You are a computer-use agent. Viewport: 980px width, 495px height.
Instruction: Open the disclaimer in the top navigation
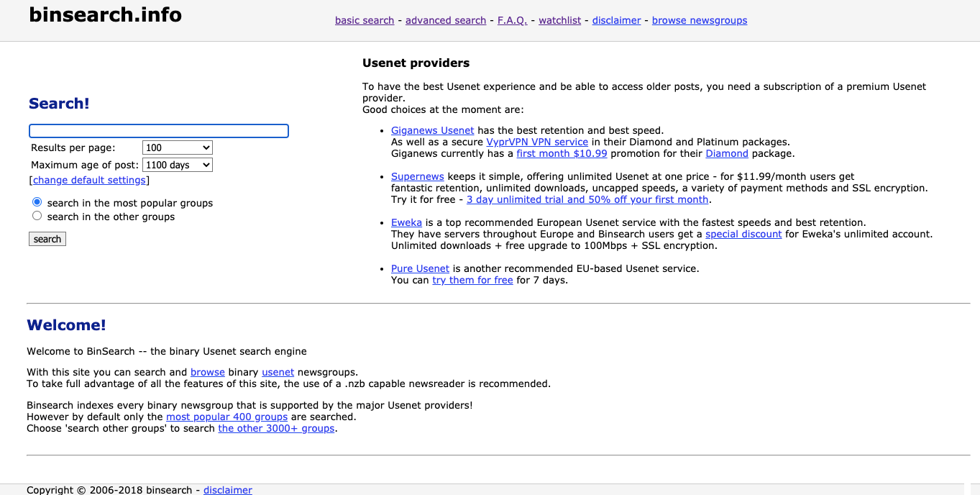(616, 20)
